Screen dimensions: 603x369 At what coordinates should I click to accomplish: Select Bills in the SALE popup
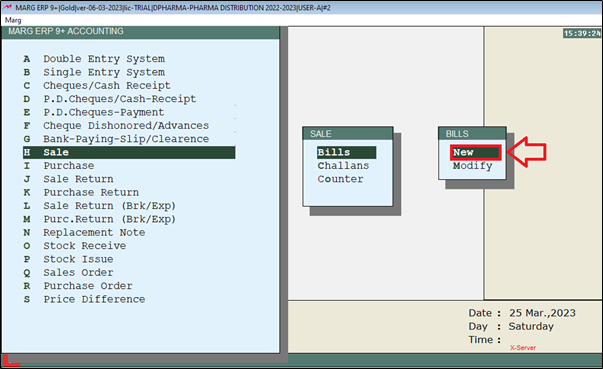coord(346,152)
